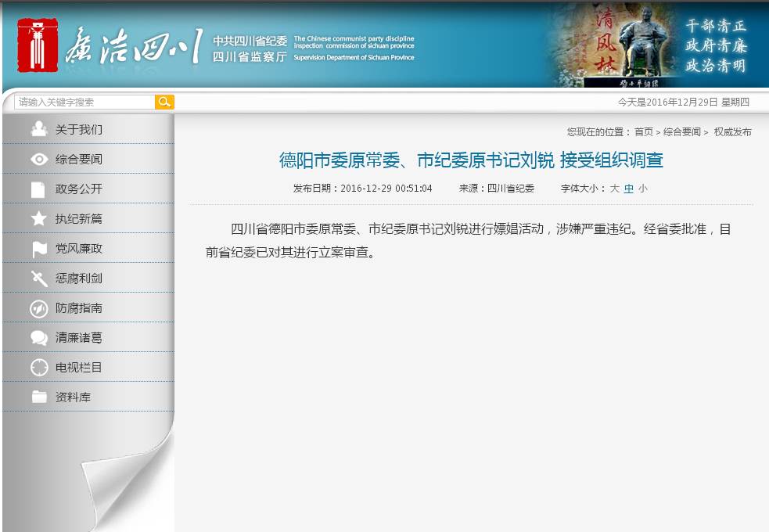Viewport: 769px width, 532px height.
Task: Open the 权威发布 breadcrumb link
Action: pyautogui.click(x=734, y=132)
